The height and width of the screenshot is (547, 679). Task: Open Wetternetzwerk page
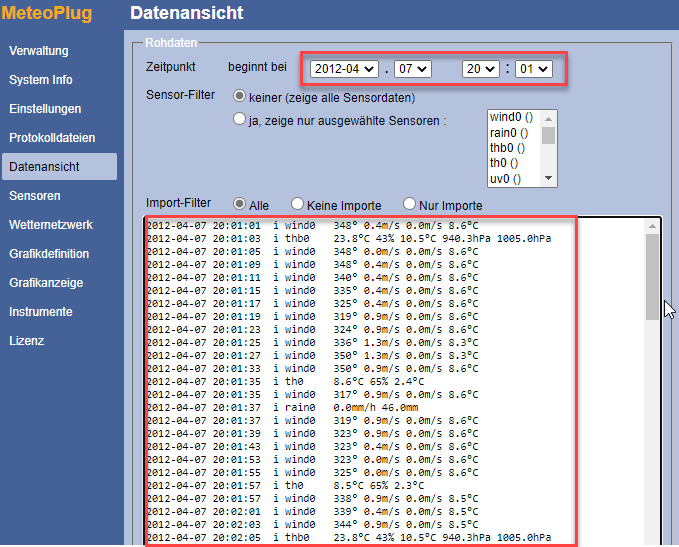click(51, 225)
